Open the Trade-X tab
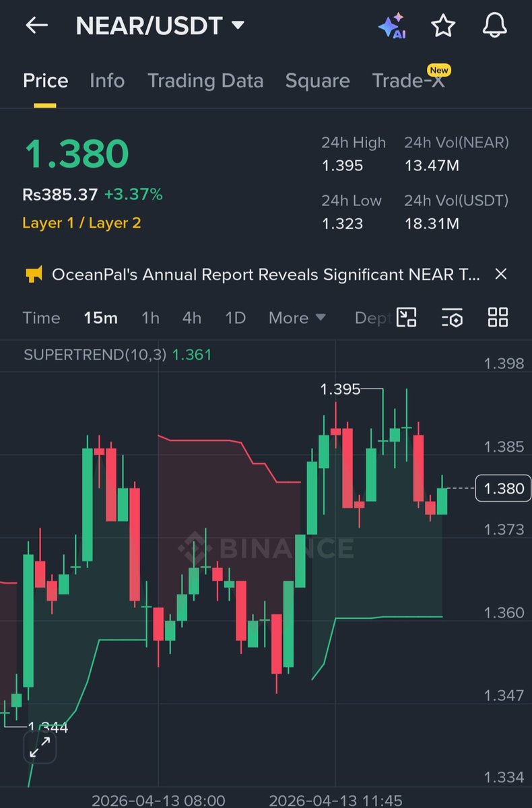The width and height of the screenshot is (532, 808). tap(408, 81)
